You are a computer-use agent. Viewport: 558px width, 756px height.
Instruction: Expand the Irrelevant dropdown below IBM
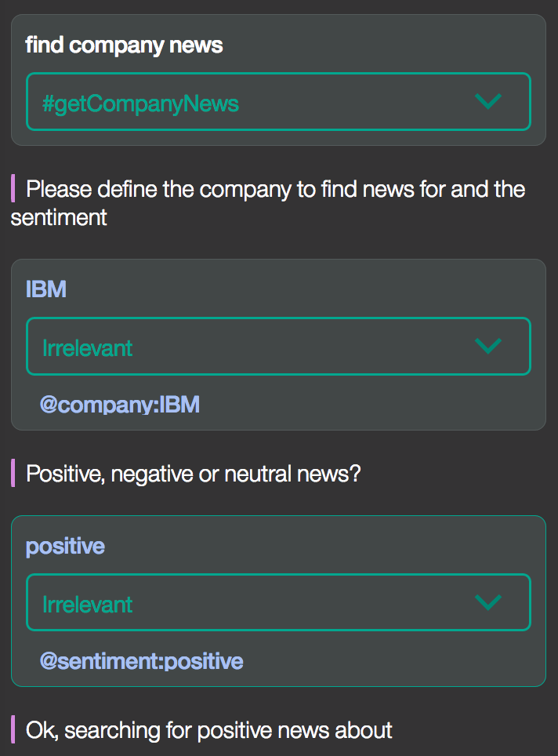278,346
